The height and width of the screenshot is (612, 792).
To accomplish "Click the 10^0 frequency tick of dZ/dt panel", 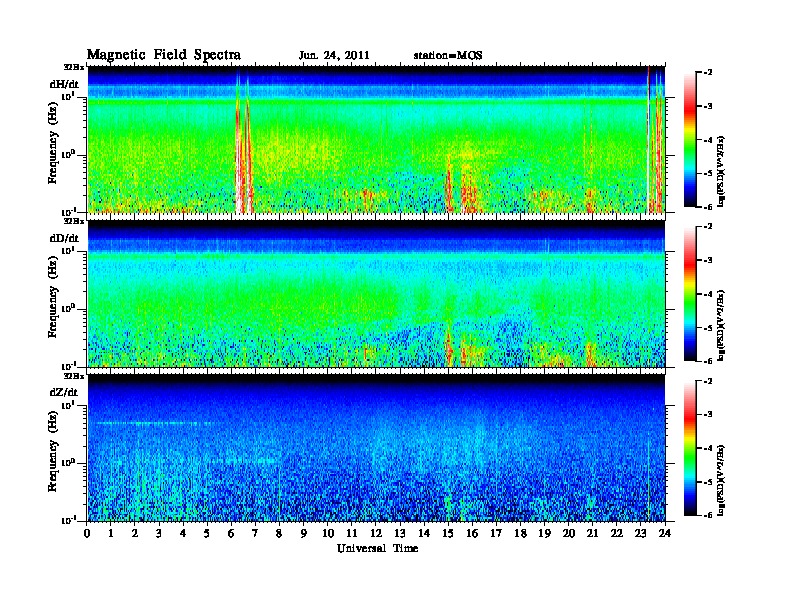I will pyautogui.click(x=67, y=463).
